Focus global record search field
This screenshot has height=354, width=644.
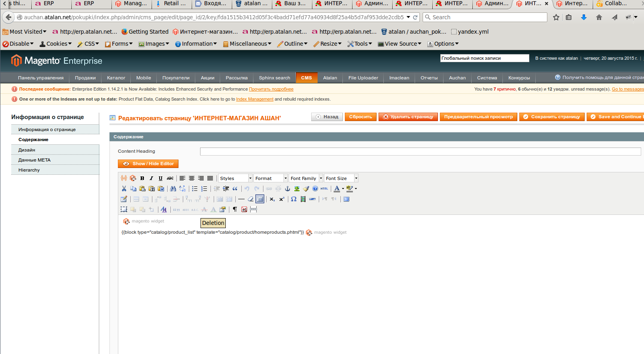pyautogui.click(x=484, y=58)
